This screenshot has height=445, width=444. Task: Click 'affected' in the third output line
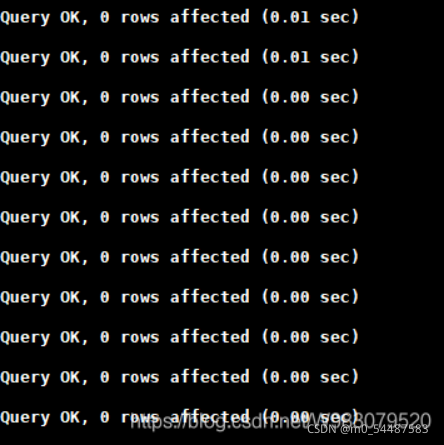[x=210, y=97]
